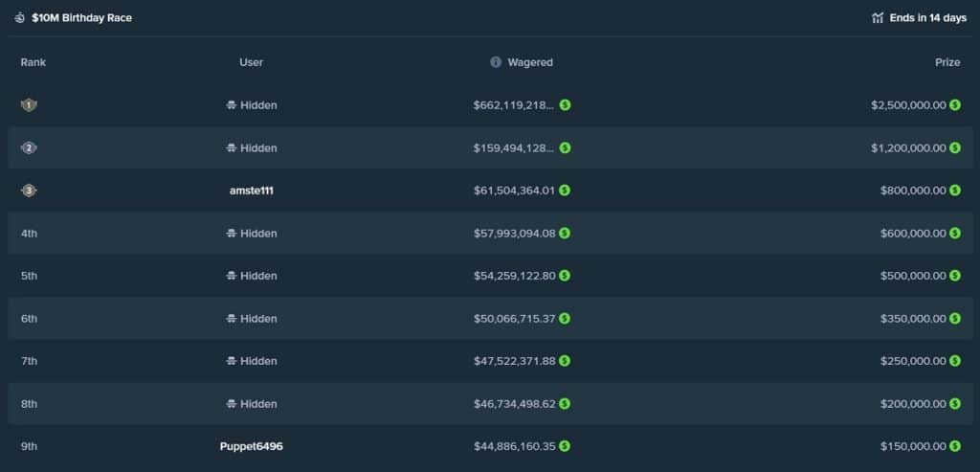Click truncated wagered amount $662,119,218...
The height and width of the screenshot is (472, 980).
pyautogui.click(x=513, y=105)
